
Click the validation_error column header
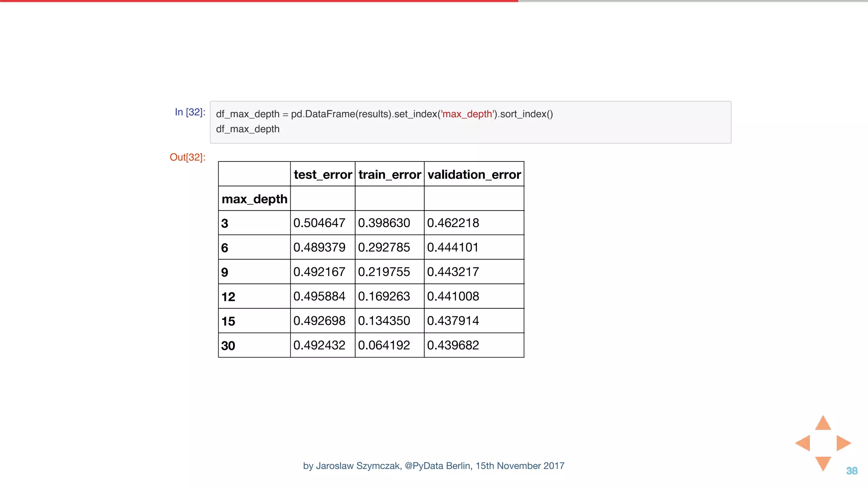click(x=474, y=174)
